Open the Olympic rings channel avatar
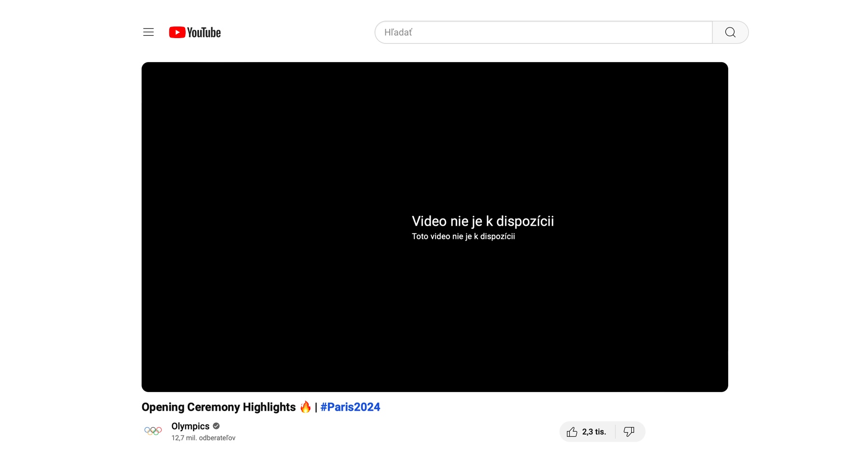The height and width of the screenshot is (458, 868). 153,431
